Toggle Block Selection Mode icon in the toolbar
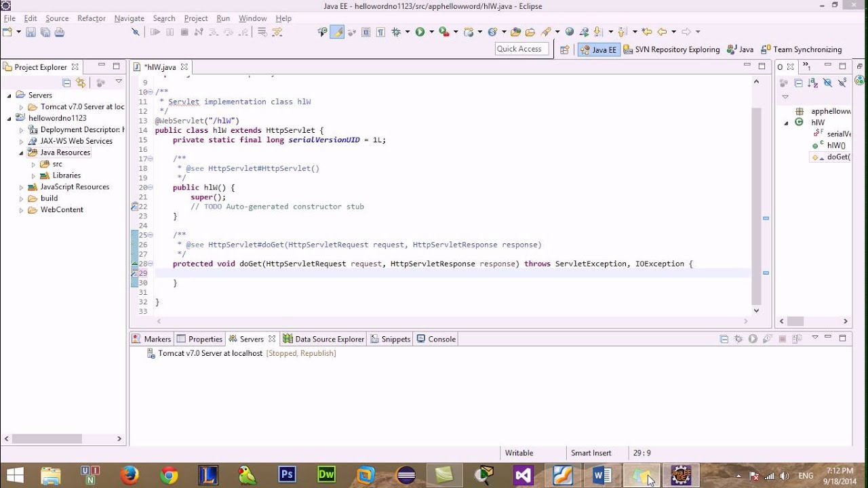868x488 pixels. 366,32
